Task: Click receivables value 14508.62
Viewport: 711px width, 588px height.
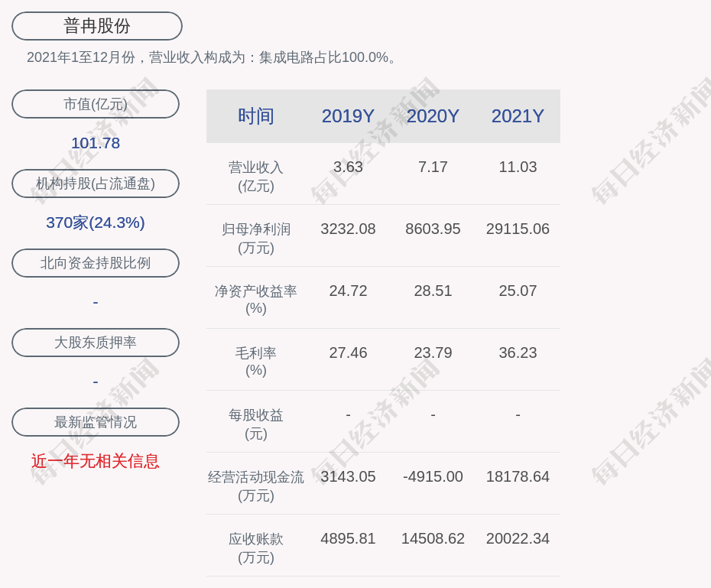Action: click(x=433, y=538)
